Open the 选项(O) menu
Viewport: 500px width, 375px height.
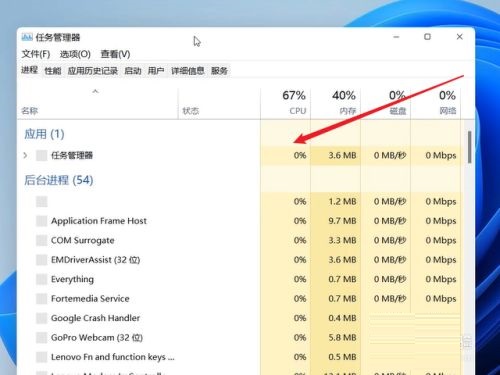[x=75, y=54]
